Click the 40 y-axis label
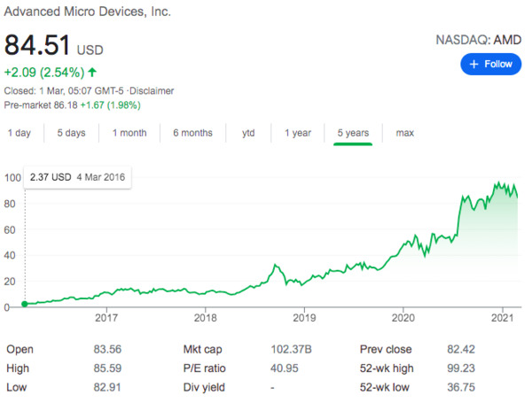Viewport: 532px width, 403px height. tap(10, 255)
